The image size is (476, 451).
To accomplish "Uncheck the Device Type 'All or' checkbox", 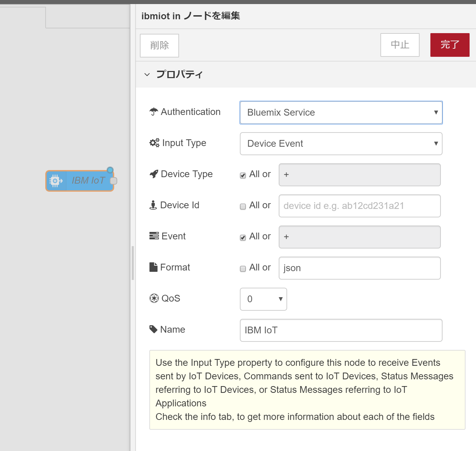I will tap(243, 175).
